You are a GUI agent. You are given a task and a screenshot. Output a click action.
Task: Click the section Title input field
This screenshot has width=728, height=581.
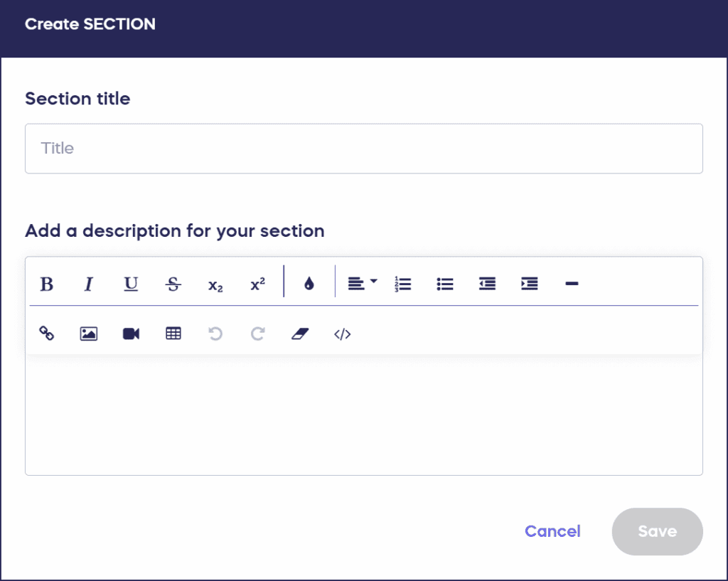coord(364,149)
